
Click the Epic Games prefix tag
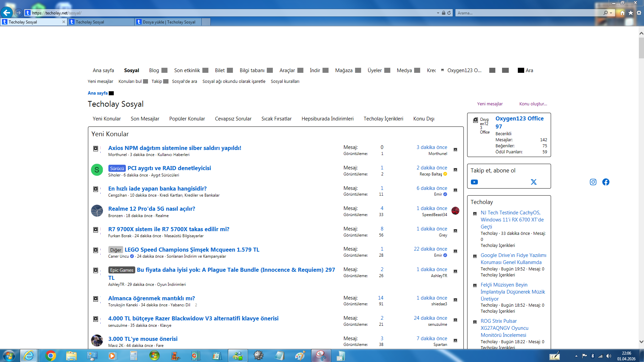[121, 270]
